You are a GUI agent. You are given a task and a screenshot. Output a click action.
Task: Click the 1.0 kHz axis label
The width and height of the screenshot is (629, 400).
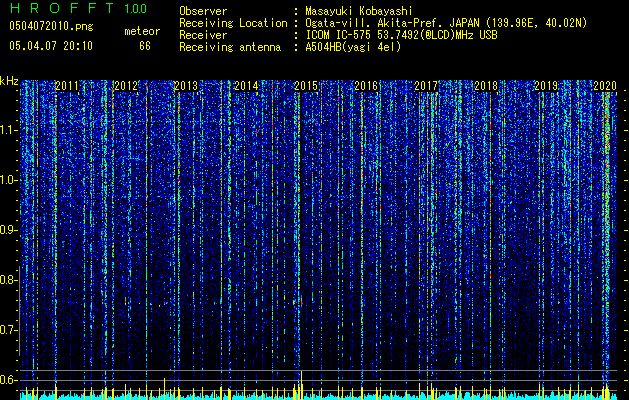pyautogui.click(x=8, y=180)
